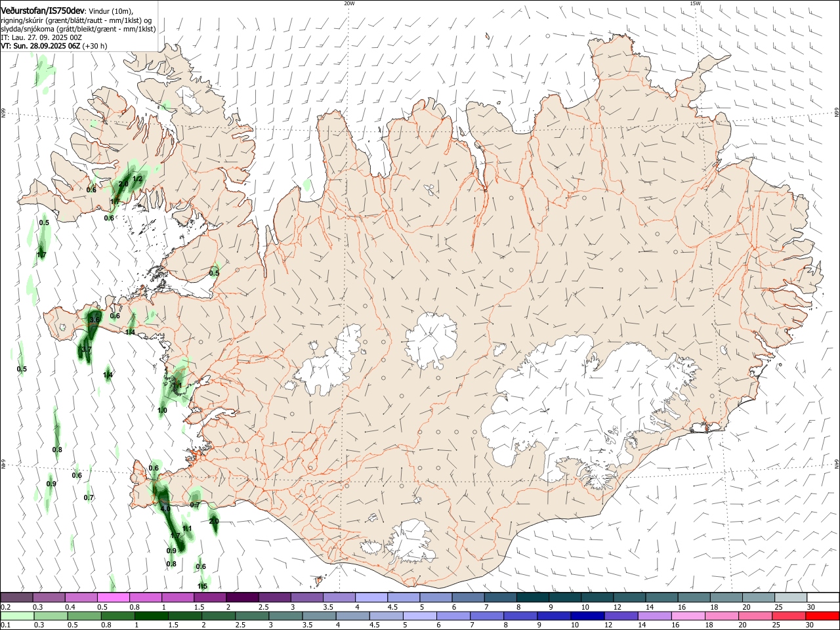Click the 15W longitude label
The width and height of the screenshot is (840, 630).
coord(695,3)
